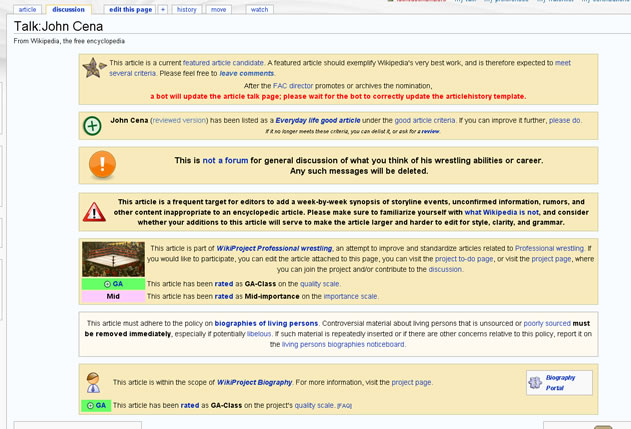Click the review link in small italic text

[430, 131]
